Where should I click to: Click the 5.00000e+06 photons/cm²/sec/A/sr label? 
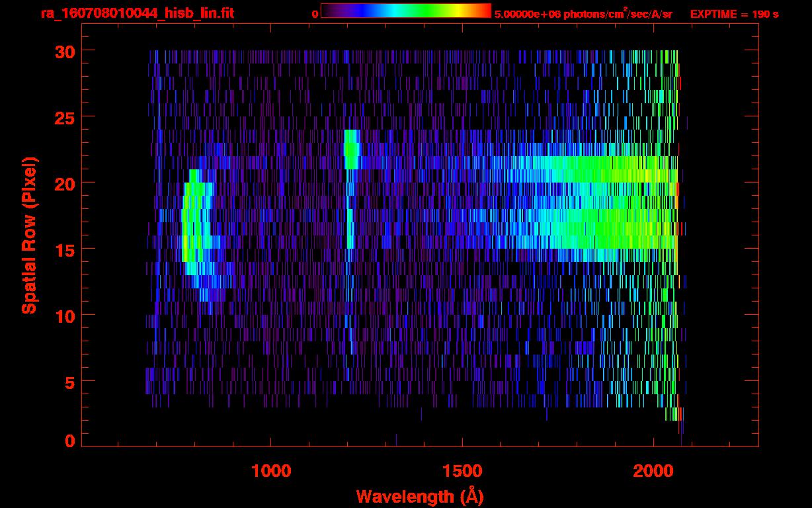tap(583, 13)
